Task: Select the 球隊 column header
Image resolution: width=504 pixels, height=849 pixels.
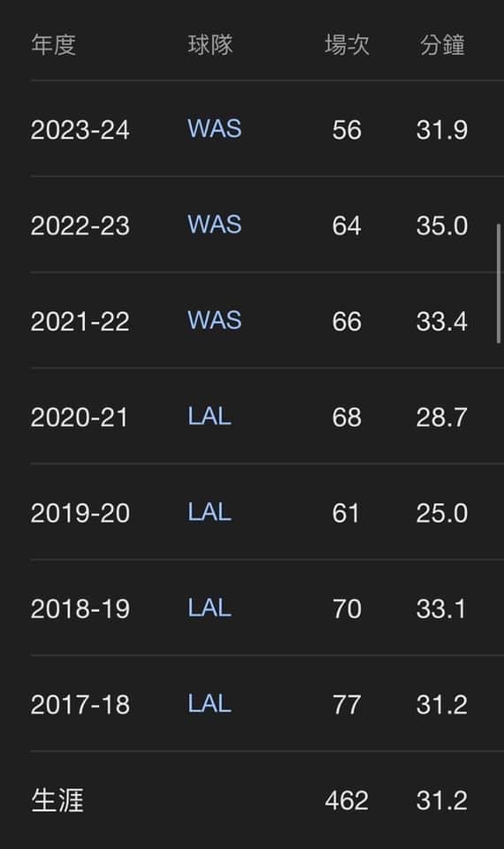Action: (x=210, y=44)
